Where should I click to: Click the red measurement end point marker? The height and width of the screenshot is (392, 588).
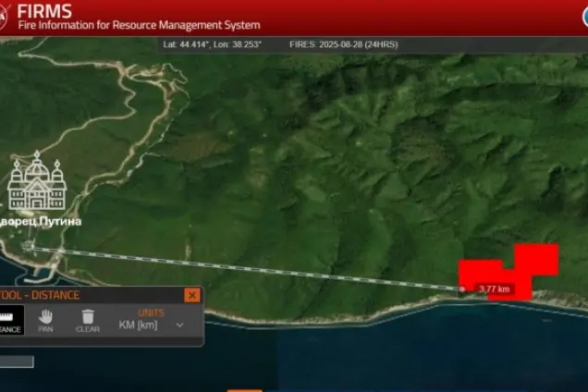462,288
